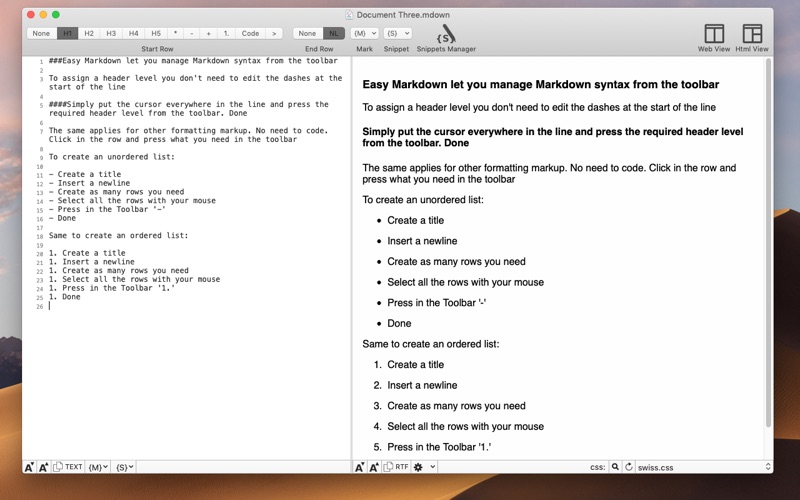Expand the chevron beside the gear icon

pos(432,467)
